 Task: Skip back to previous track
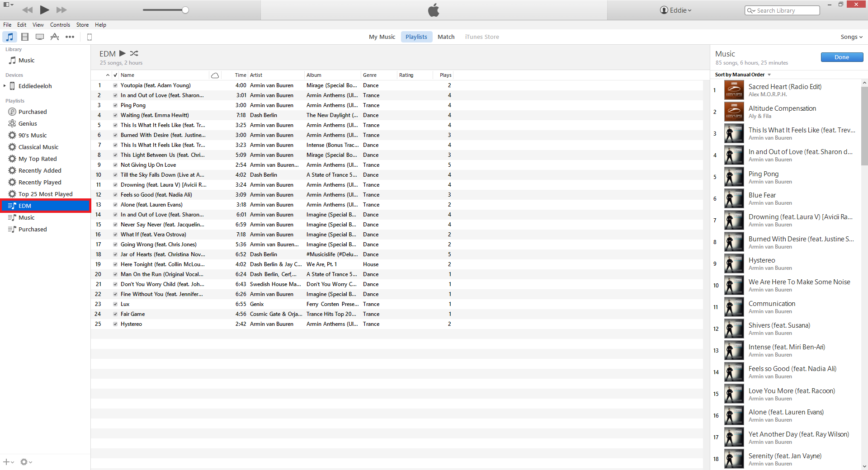tap(27, 10)
